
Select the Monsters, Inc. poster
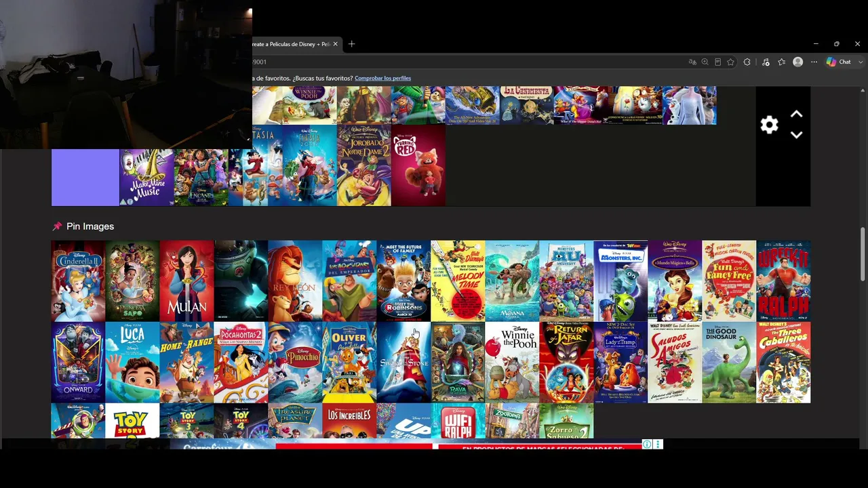tap(620, 281)
